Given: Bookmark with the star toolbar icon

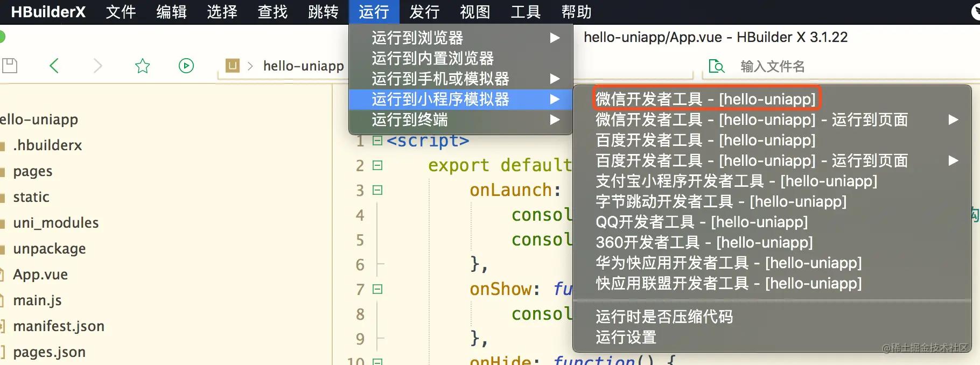Looking at the screenshot, I should point(142,66).
